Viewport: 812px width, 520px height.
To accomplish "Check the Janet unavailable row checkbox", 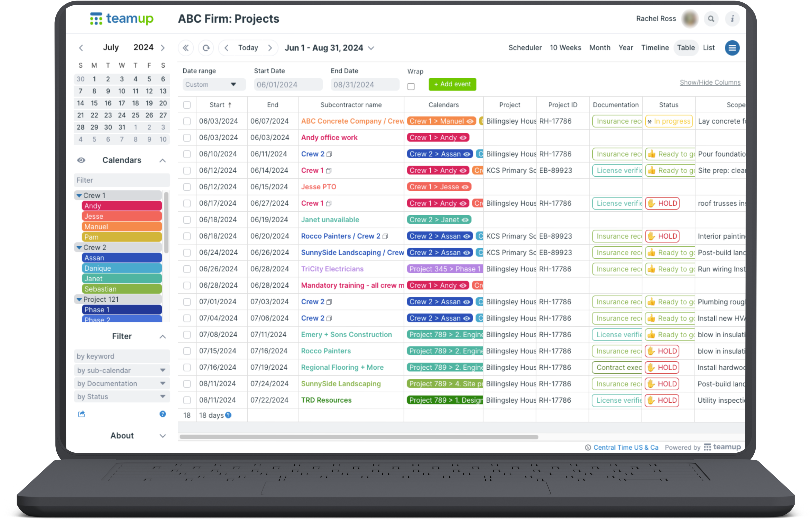I will [187, 220].
